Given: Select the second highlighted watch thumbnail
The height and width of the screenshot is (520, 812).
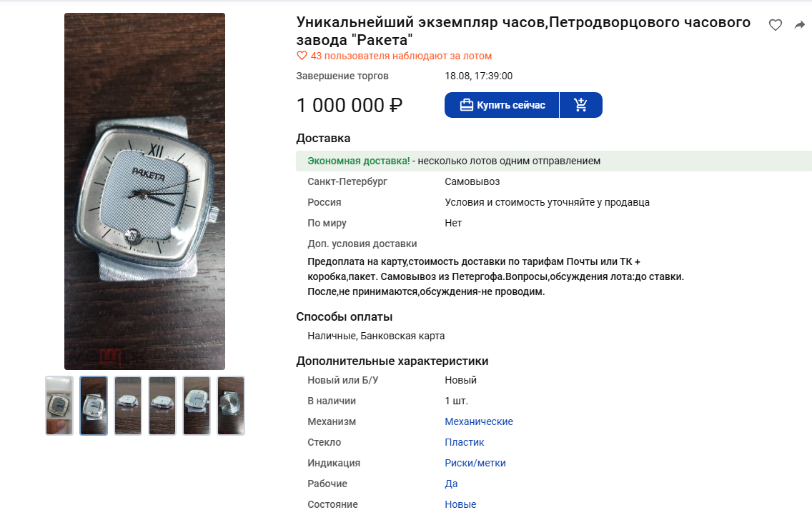Looking at the screenshot, I should pyautogui.click(x=94, y=406).
